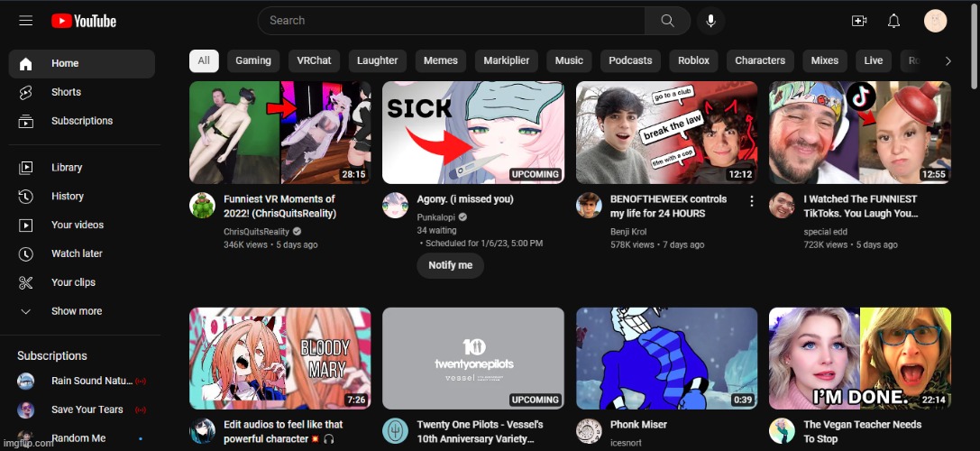Screen dimensions: 980x451
Task: Open the Create video icon
Action: pyautogui.click(x=858, y=21)
